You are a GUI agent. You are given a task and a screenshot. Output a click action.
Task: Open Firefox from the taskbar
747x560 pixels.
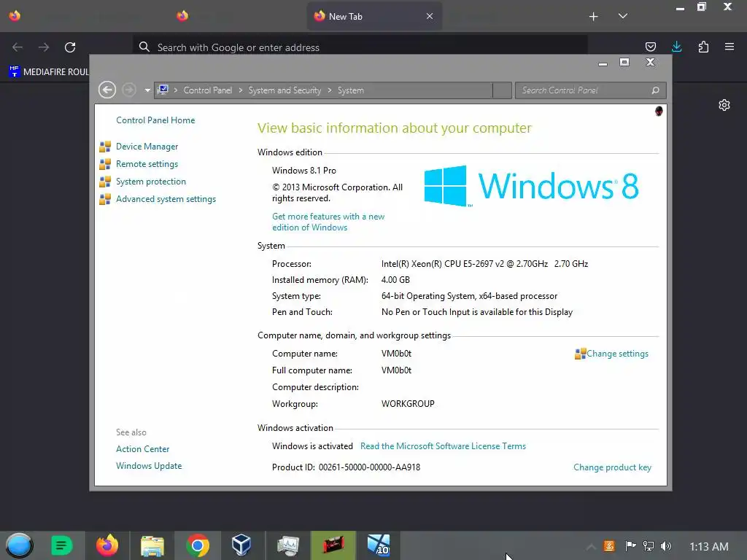(x=107, y=545)
